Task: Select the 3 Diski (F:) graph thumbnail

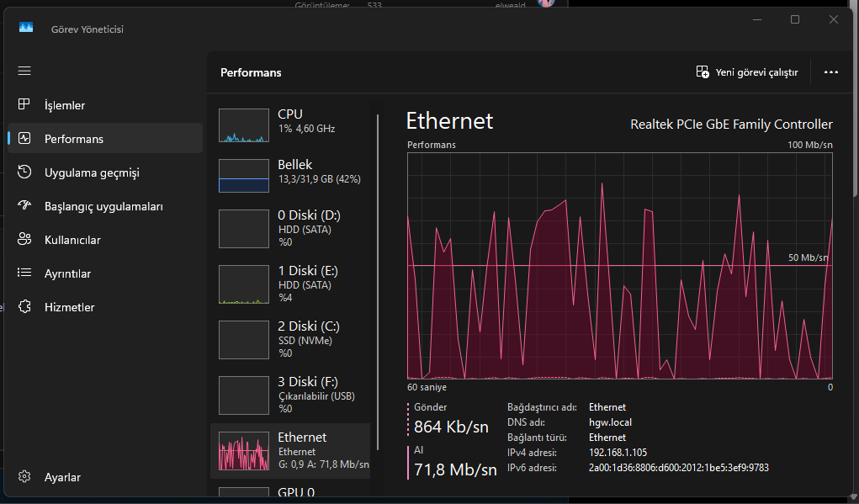Action: point(244,395)
